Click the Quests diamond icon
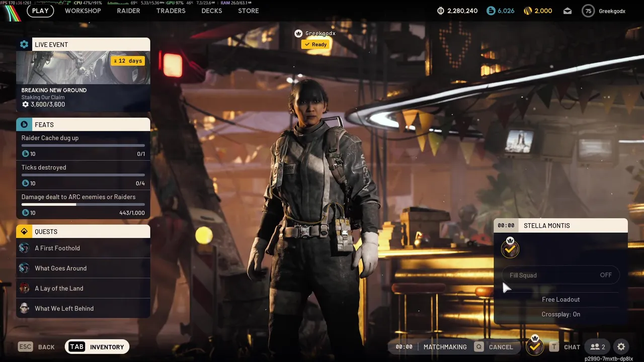 click(x=24, y=231)
